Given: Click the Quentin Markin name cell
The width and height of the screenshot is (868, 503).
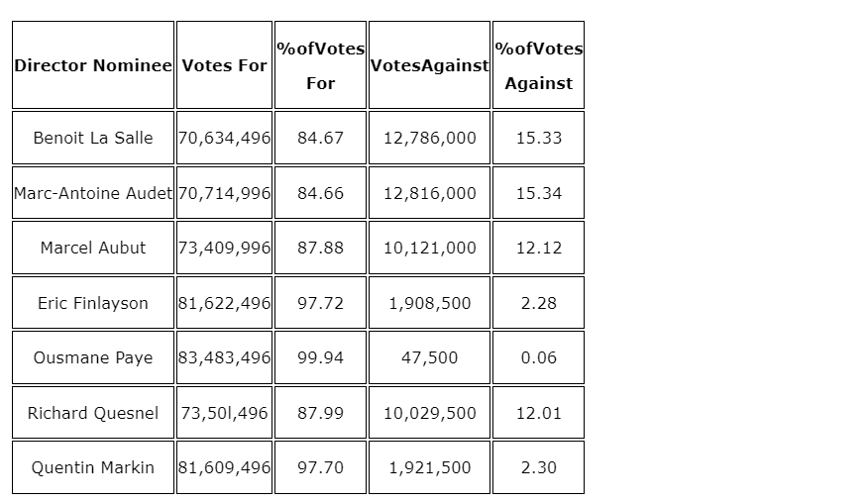Looking at the screenshot, I should coord(93,467).
